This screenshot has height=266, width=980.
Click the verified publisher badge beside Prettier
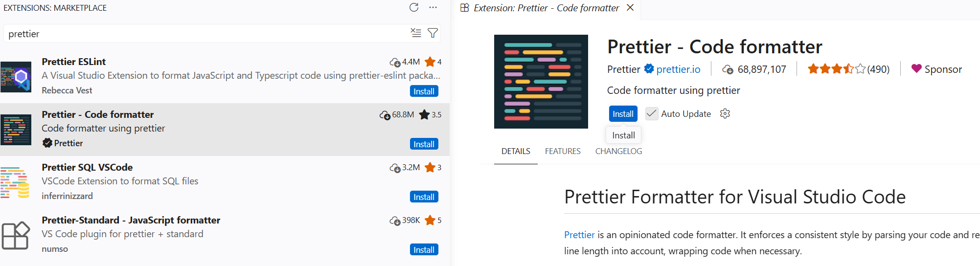click(x=47, y=143)
